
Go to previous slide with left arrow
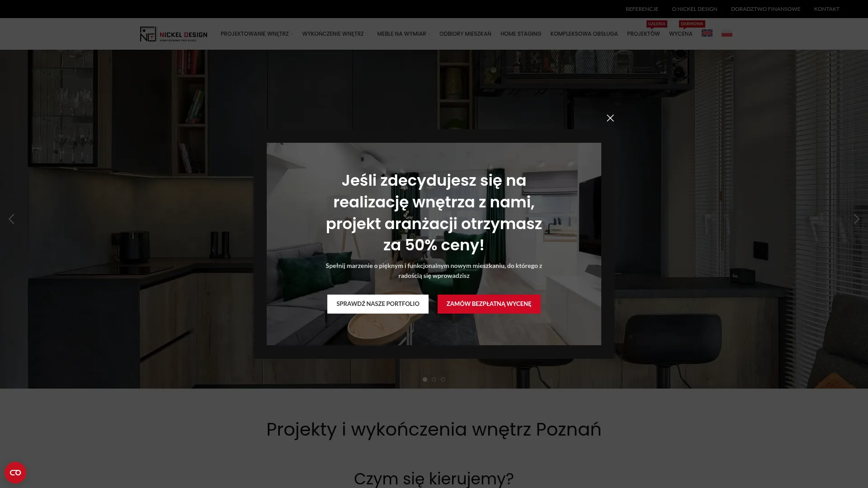(11, 219)
